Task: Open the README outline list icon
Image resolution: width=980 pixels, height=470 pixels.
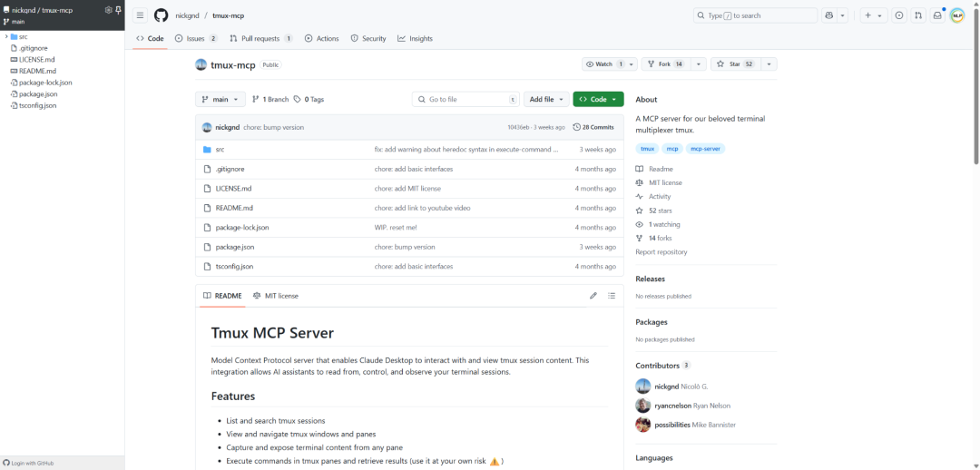Action: [x=612, y=296]
